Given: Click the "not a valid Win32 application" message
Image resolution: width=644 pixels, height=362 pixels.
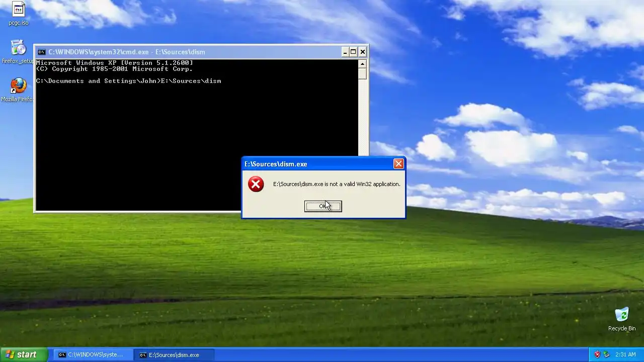Looking at the screenshot, I should point(337,184).
